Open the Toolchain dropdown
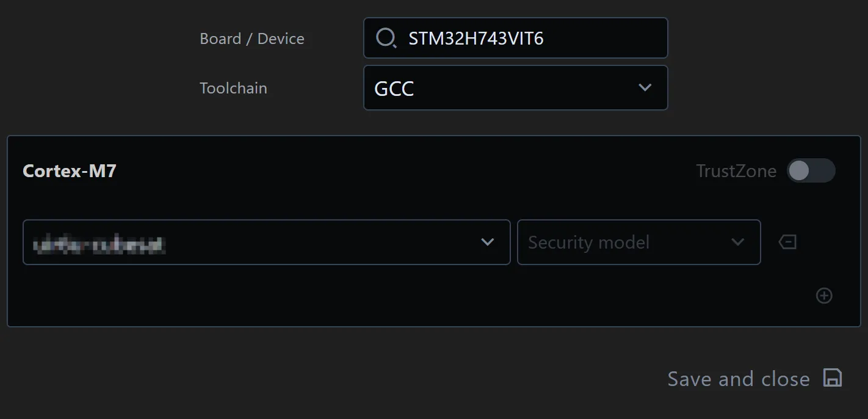Viewport: 868px width, 419px height. point(515,88)
